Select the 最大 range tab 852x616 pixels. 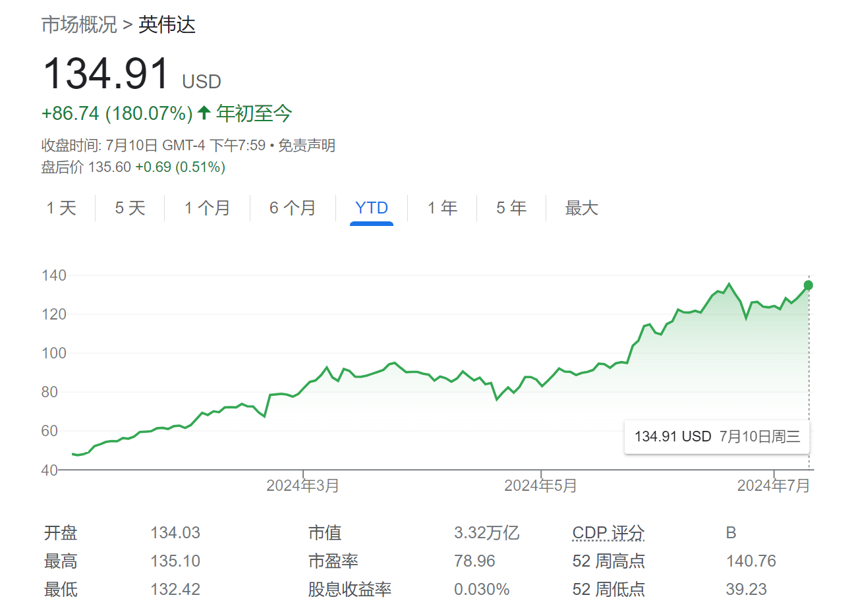tap(581, 208)
